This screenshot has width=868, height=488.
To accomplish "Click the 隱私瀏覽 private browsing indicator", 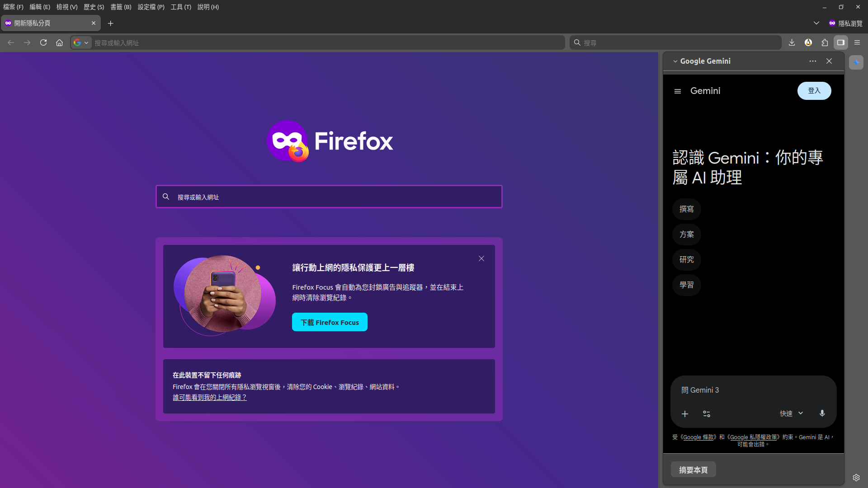I will [x=845, y=23].
